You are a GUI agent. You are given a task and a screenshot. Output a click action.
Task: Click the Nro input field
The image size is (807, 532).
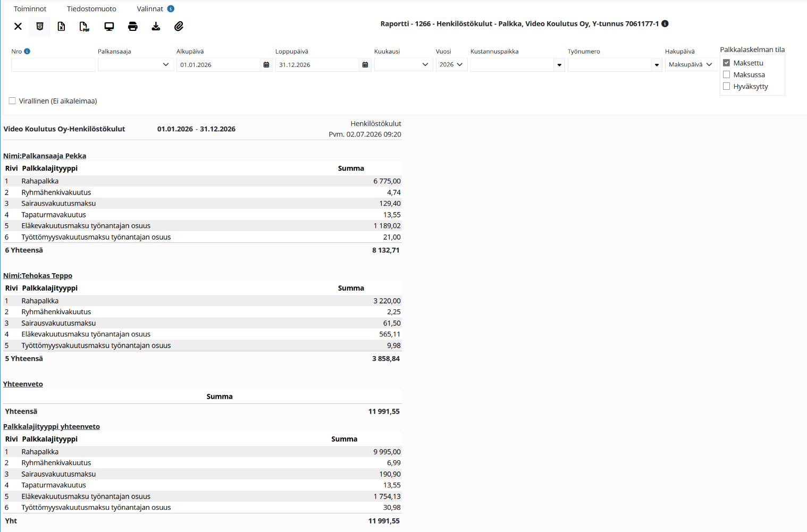point(53,65)
